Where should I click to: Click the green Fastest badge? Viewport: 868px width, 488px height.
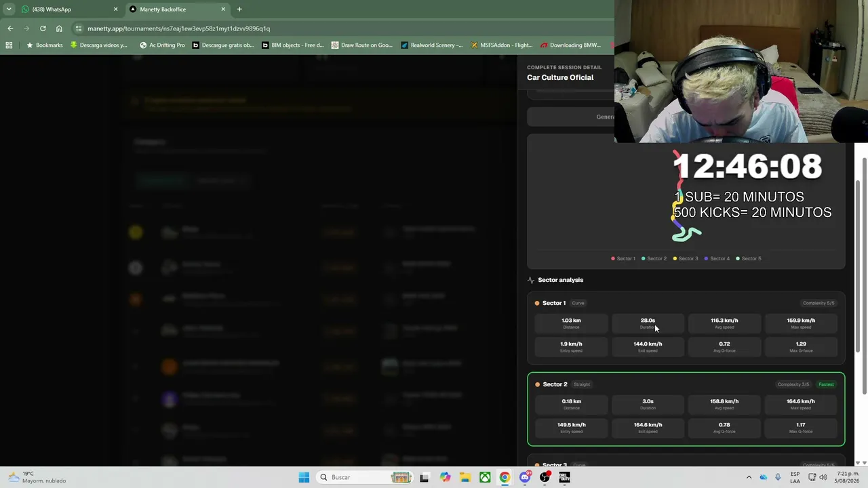pyautogui.click(x=826, y=384)
